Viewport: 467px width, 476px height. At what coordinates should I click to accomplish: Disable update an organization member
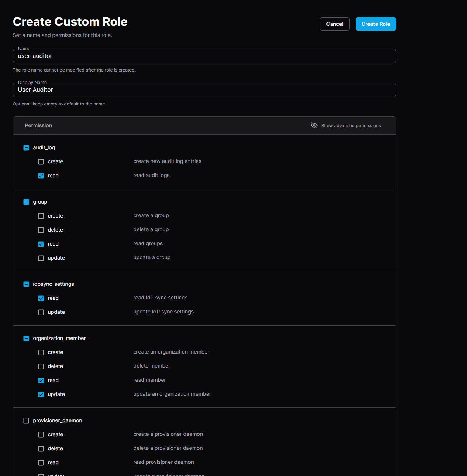tap(41, 394)
